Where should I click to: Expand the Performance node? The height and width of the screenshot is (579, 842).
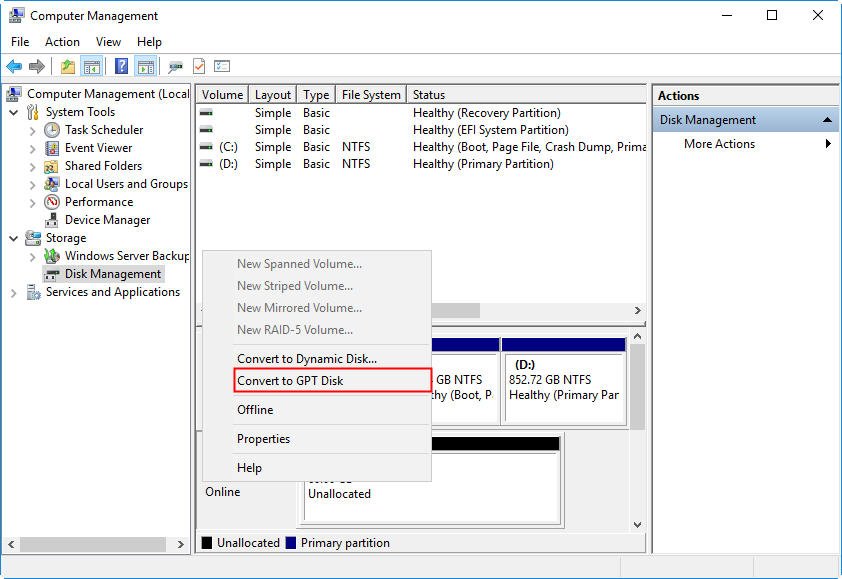point(33,202)
